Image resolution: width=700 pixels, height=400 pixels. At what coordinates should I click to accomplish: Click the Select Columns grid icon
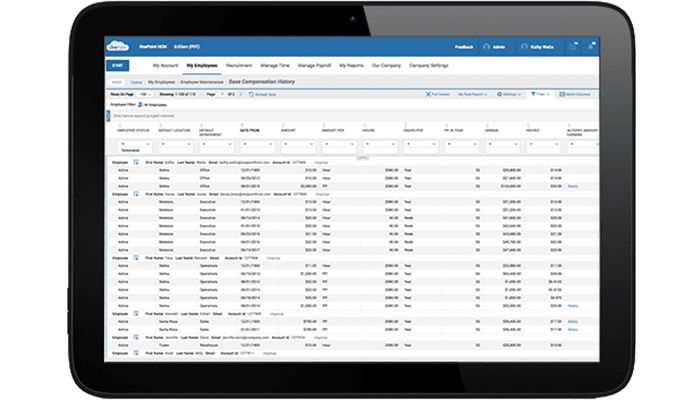click(562, 94)
